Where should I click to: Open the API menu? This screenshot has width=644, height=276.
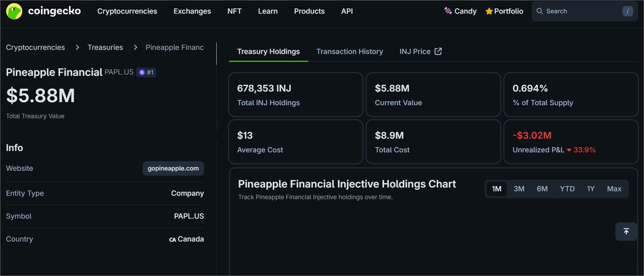point(347,11)
